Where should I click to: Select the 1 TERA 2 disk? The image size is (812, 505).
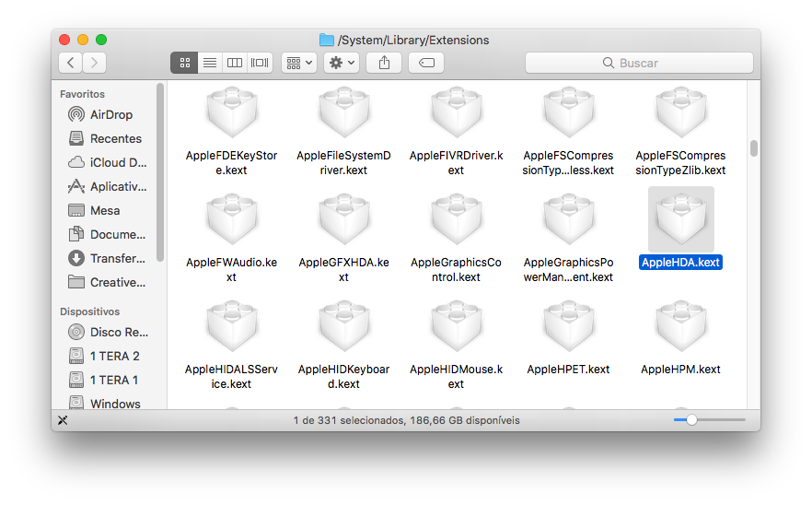click(114, 356)
